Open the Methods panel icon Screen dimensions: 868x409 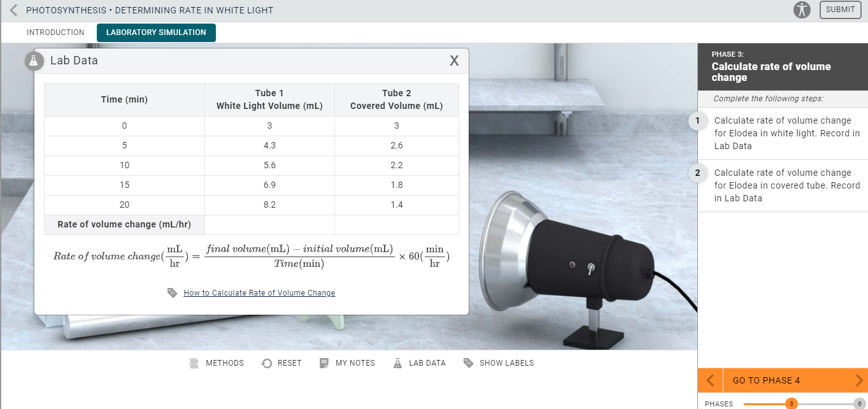193,362
